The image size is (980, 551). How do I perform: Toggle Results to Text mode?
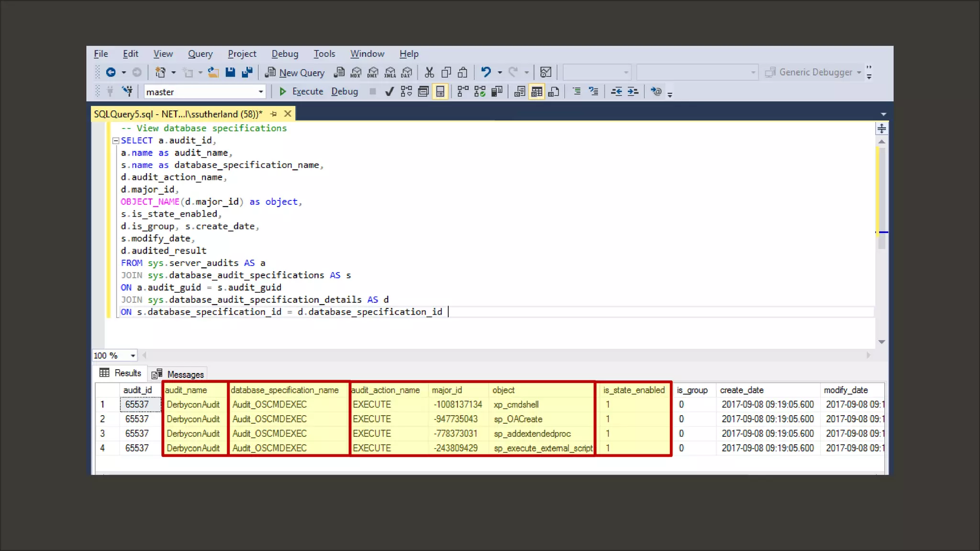(x=519, y=91)
